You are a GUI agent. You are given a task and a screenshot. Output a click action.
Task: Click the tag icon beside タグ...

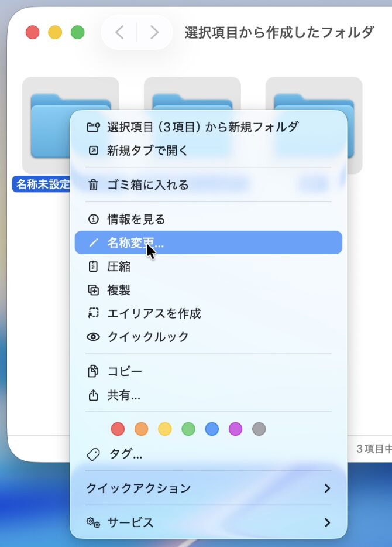tap(93, 454)
